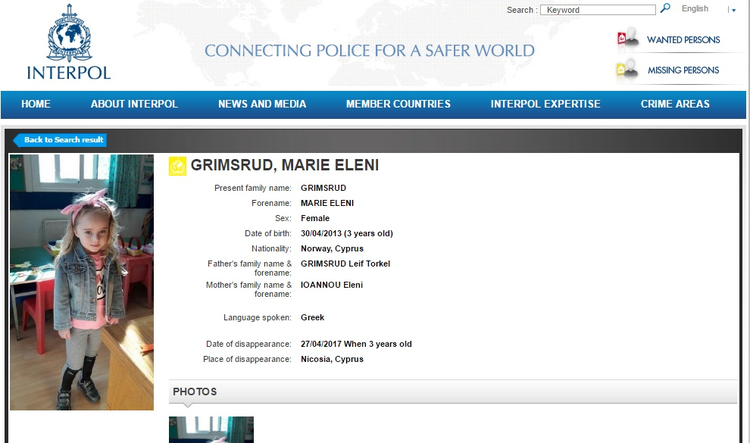The image size is (750, 443).
Task: Click the large profile photo
Action: (x=82, y=282)
